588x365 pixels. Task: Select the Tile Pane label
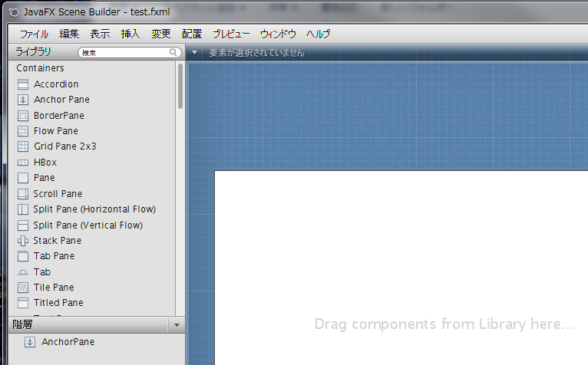(x=54, y=288)
